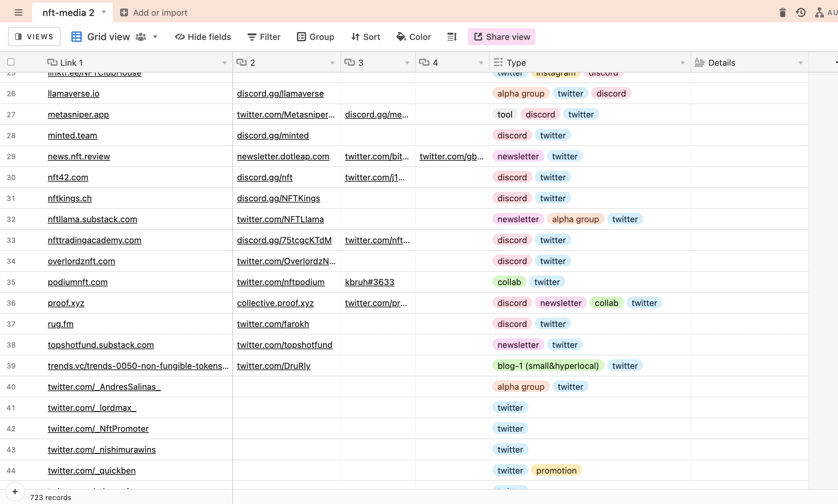Open twitter.com/_NftPromoter link
Screen dimensions: 838x504
click(x=98, y=429)
